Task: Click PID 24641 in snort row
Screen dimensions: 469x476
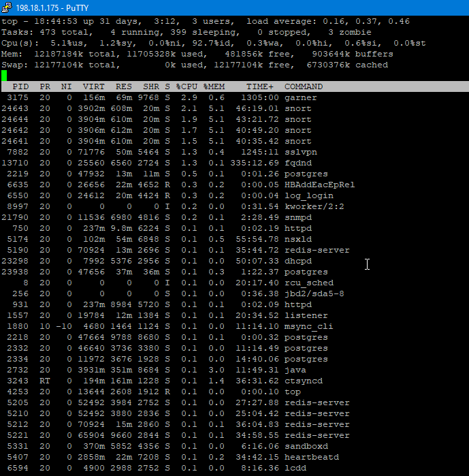Action: point(15,142)
